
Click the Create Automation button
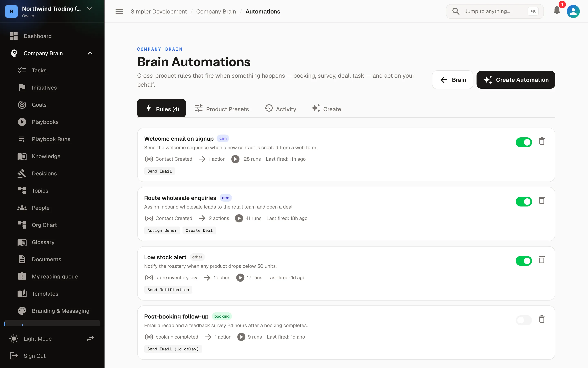(x=516, y=80)
